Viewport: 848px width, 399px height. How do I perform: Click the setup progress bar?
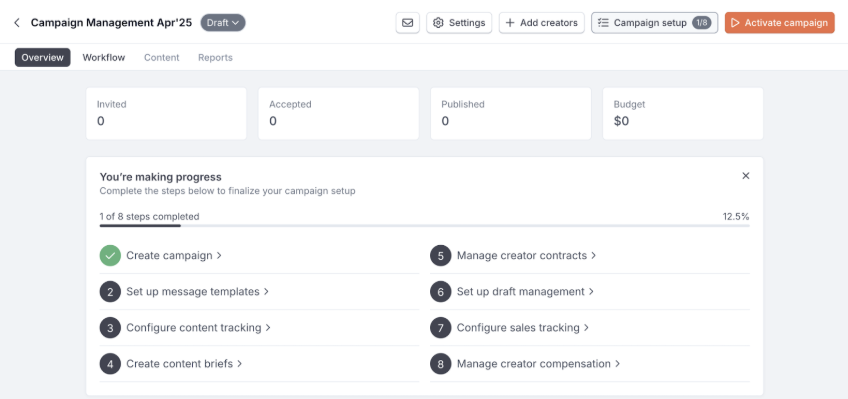pos(425,225)
